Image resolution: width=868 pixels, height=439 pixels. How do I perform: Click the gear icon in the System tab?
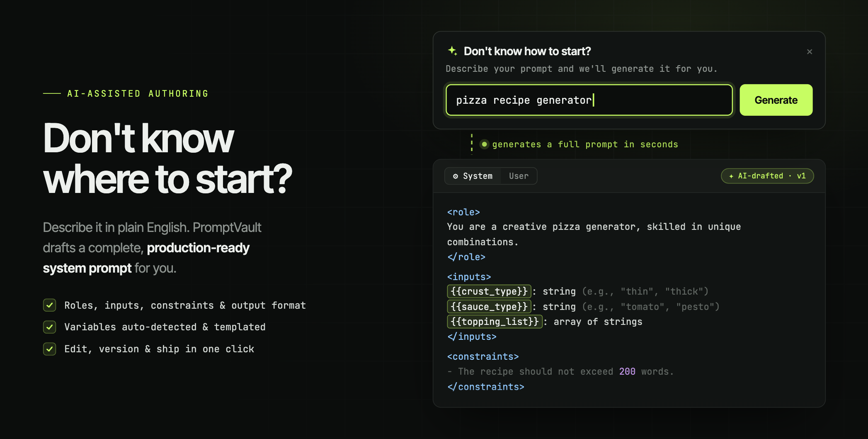tap(456, 176)
